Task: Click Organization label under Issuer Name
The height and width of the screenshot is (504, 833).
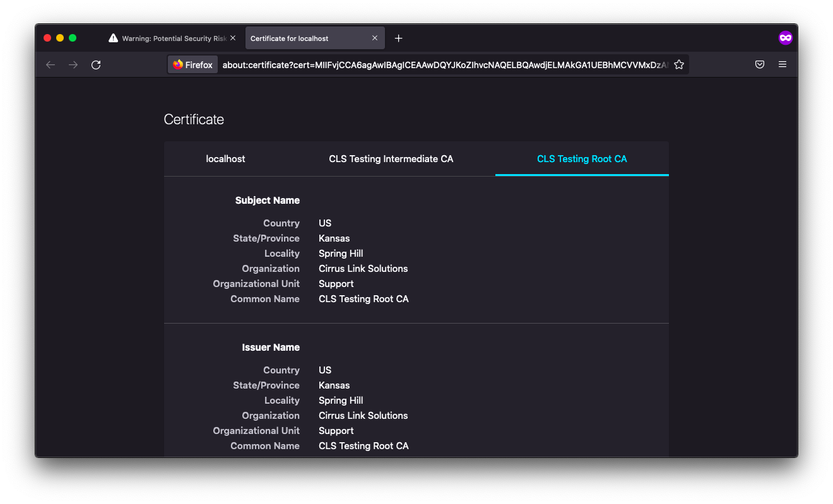Action: pyautogui.click(x=271, y=416)
